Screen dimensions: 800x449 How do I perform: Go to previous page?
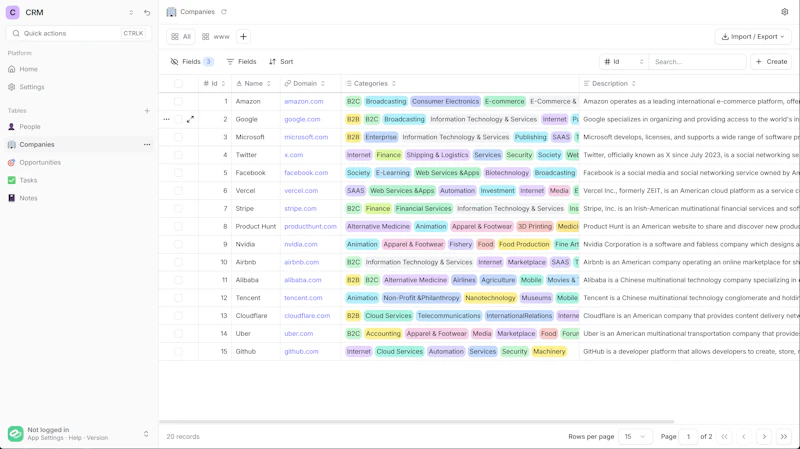(x=744, y=436)
